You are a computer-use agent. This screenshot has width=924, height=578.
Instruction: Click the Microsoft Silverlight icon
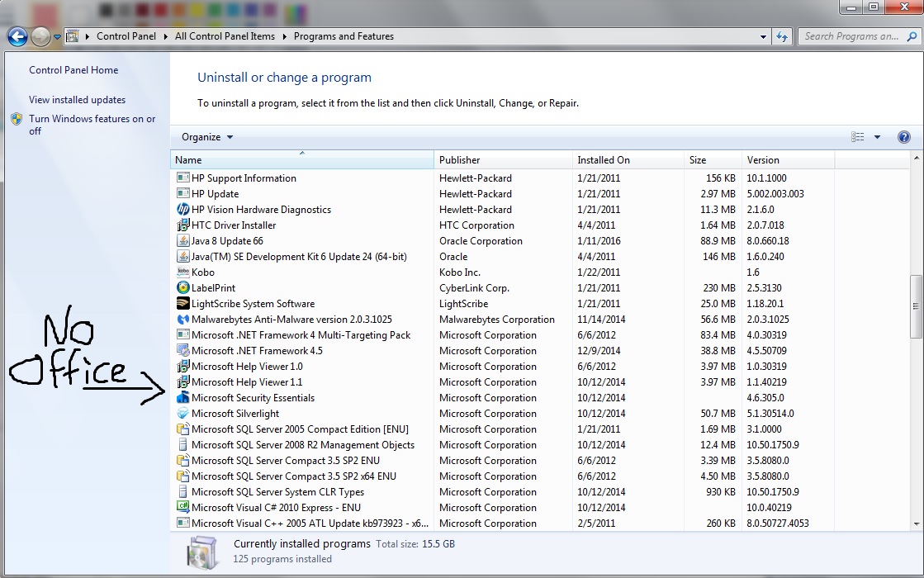pyautogui.click(x=182, y=414)
